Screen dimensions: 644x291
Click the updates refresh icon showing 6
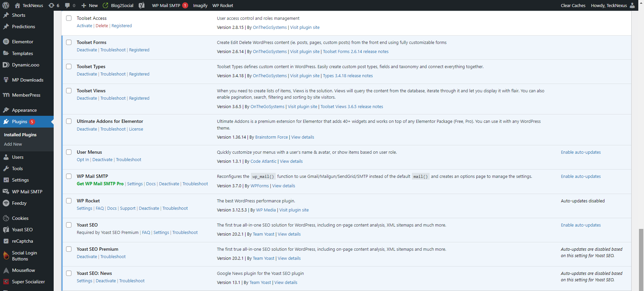[51, 5]
